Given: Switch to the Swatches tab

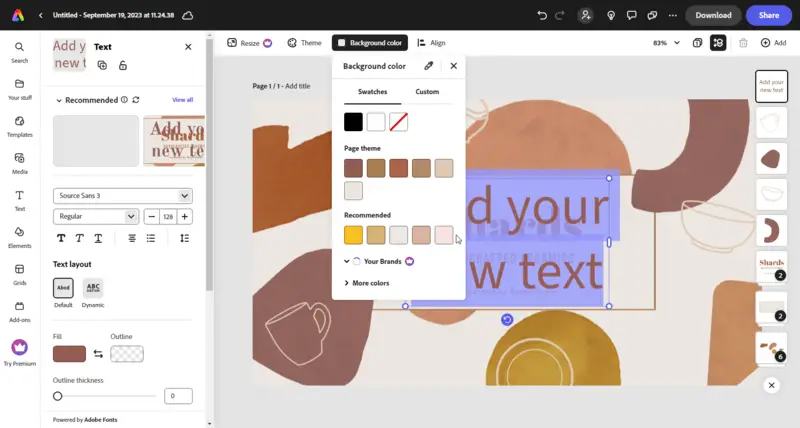Looking at the screenshot, I should pos(372,92).
